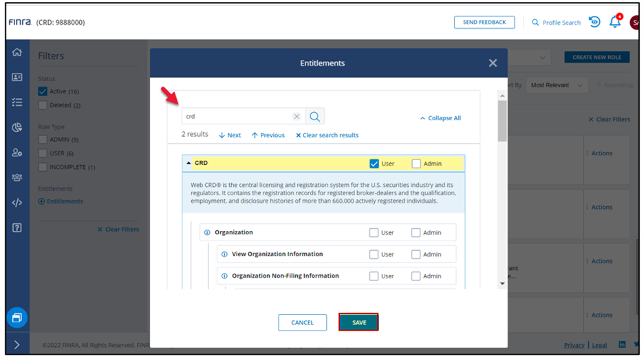Click the help question mark sidebar icon
This screenshot has width=644, height=356.
[x=17, y=227]
